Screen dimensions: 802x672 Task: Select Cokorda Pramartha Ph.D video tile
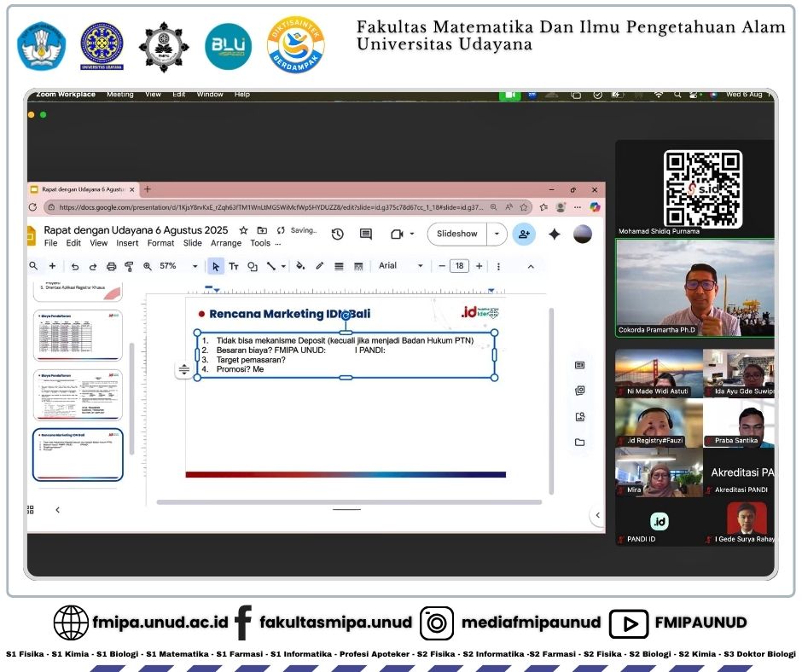695,288
